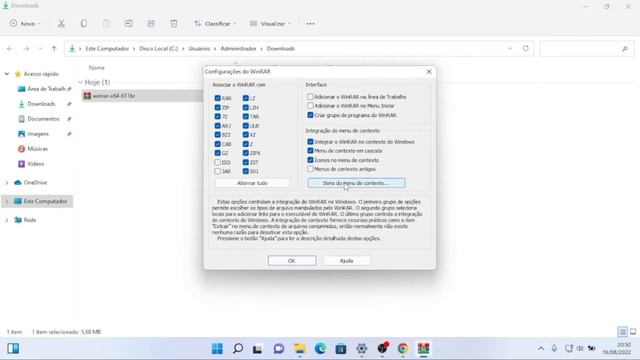Launch Google Chrome from taskbar
Viewport: 640px width, 360px height.
(x=403, y=349)
